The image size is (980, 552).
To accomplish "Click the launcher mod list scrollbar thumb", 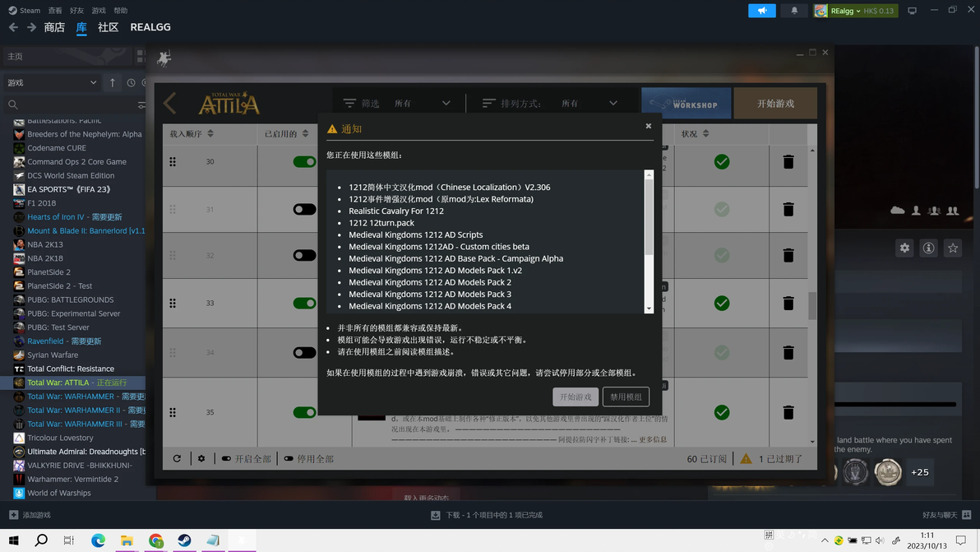I will (812, 306).
